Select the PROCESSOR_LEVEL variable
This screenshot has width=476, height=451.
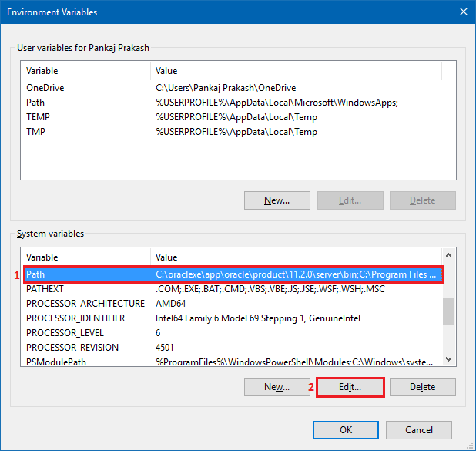[x=232, y=333]
